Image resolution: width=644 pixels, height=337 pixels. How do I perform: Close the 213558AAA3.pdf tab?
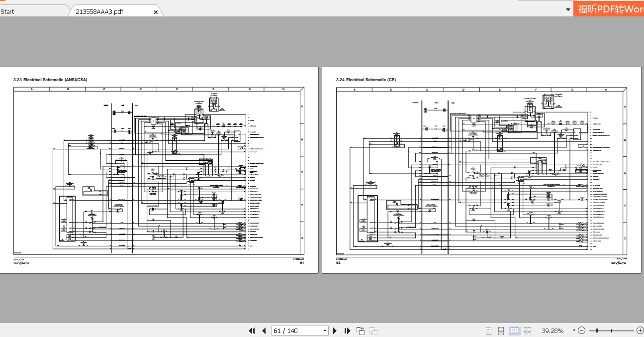coord(156,11)
